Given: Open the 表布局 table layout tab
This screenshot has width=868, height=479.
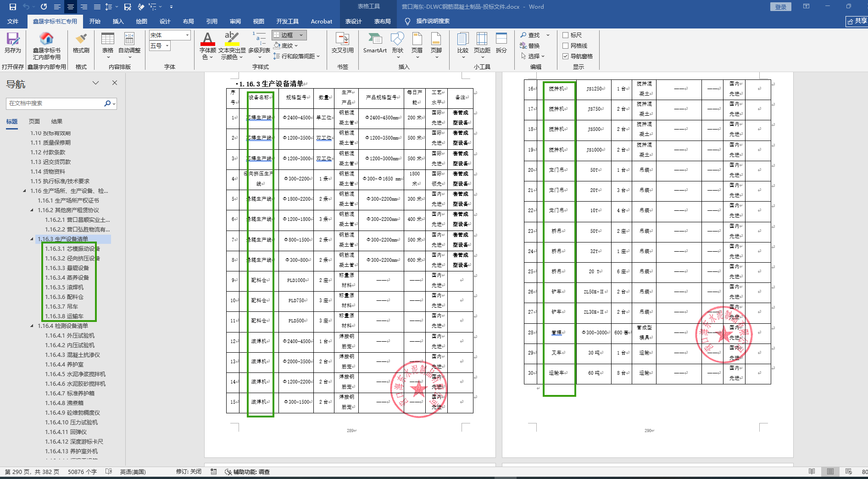Looking at the screenshot, I should (x=383, y=21).
